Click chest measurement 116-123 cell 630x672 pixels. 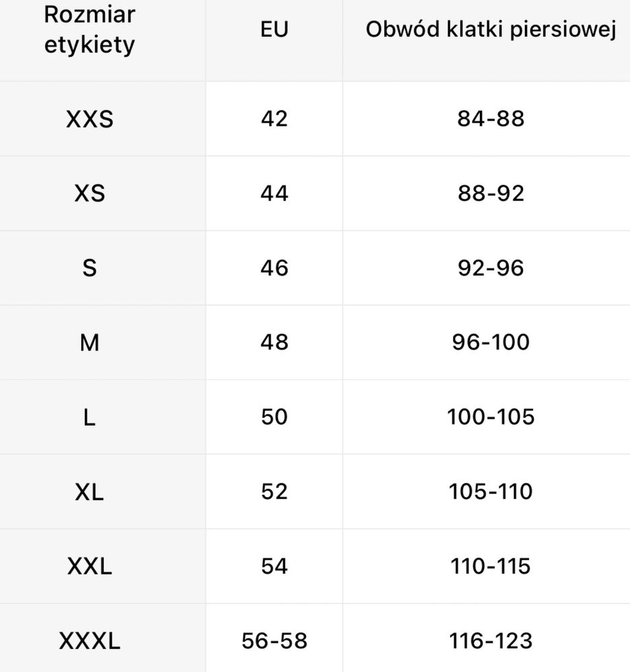(491, 640)
